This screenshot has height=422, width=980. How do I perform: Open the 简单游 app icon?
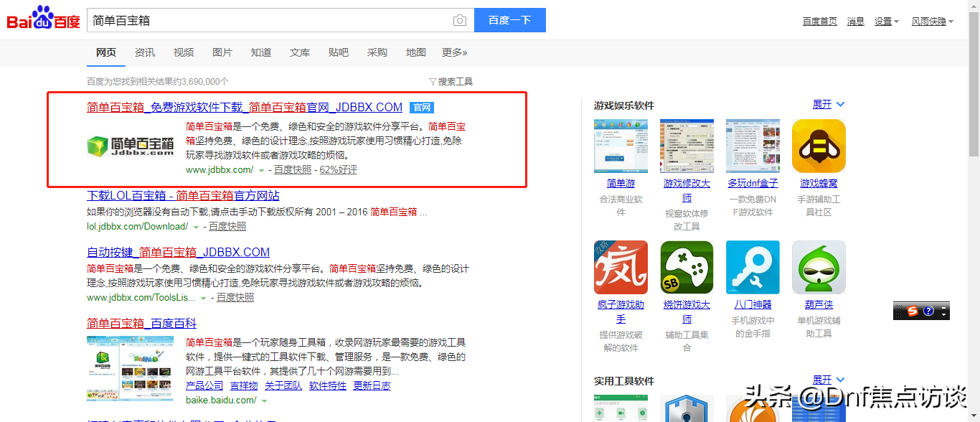[621, 146]
